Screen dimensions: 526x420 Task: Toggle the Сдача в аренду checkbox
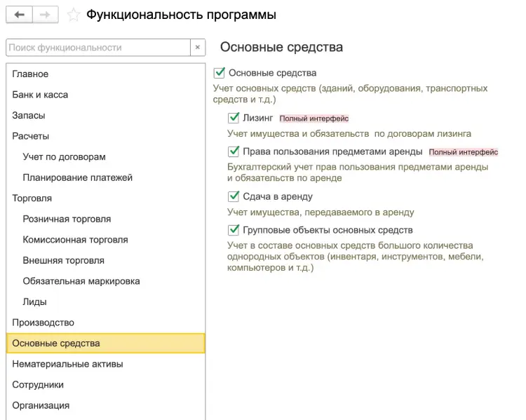click(x=234, y=197)
